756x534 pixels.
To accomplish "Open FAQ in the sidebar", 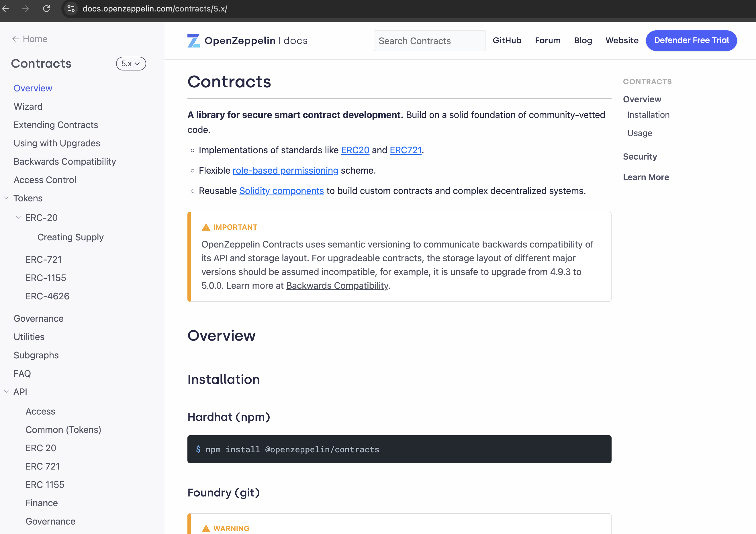I will coord(22,373).
